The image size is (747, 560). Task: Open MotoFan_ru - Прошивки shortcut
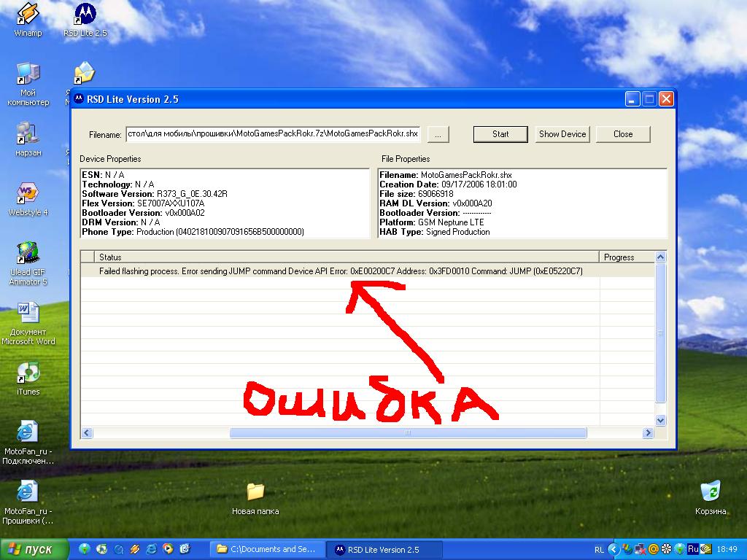click(x=28, y=503)
